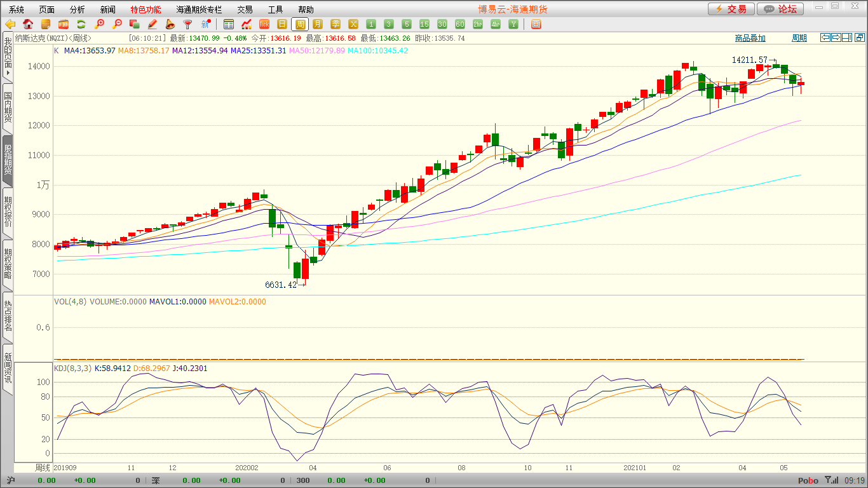Click the yellow back arrow icon
Image resolution: width=868 pixels, height=488 pixels.
[x=10, y=24]
